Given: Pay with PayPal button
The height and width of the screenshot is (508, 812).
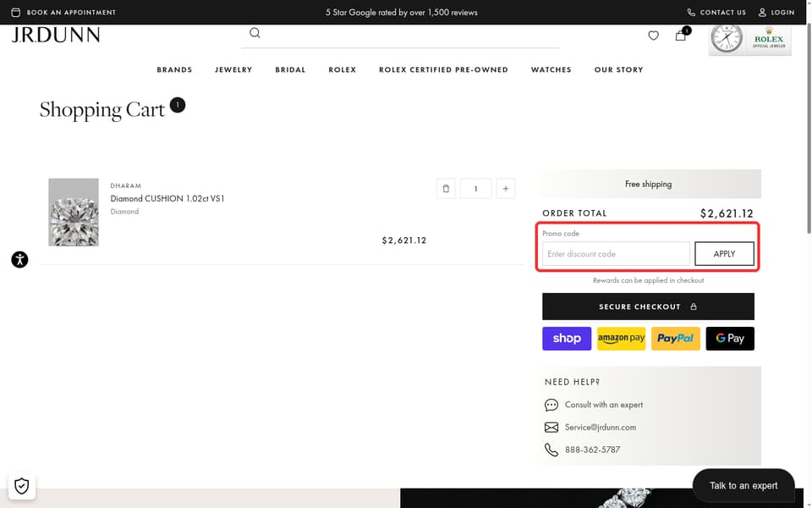Looking at the screenshot, I should click(675, 339).
